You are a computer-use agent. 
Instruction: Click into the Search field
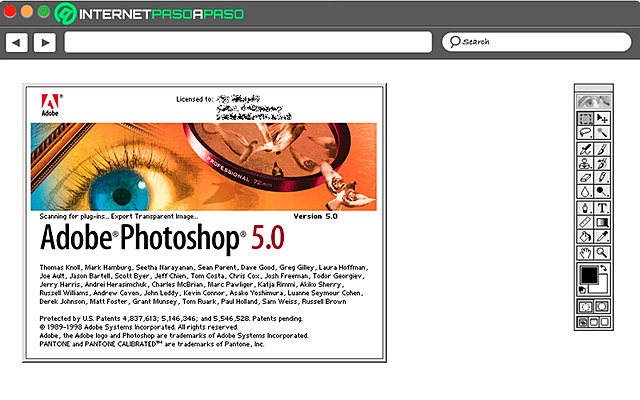click(537, 42)
